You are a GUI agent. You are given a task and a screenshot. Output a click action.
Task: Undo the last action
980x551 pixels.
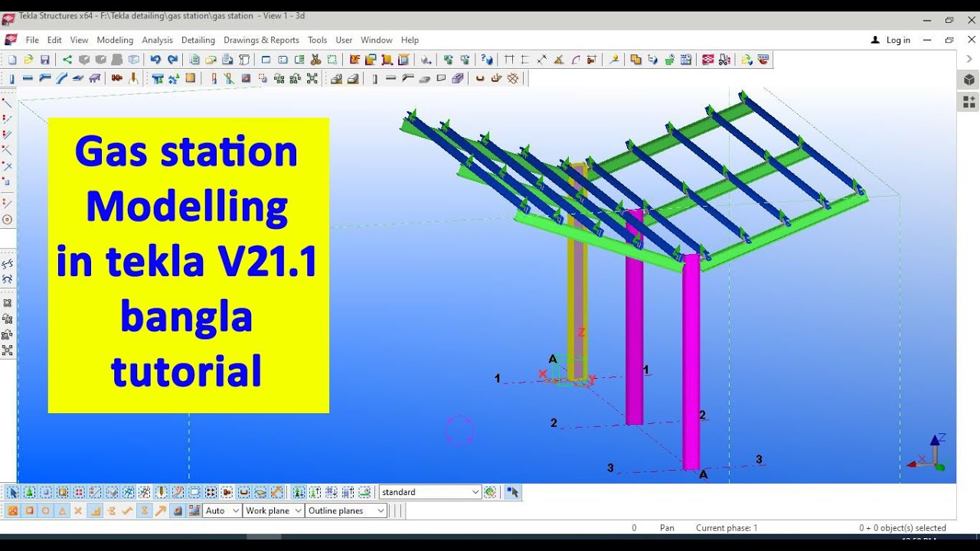(155, 60)
